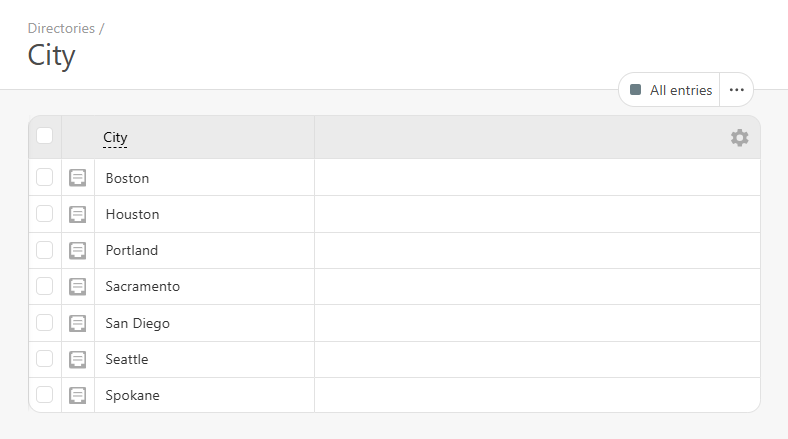Open the San Diego entry record icon
This screenshot has height=439, width=788.
coord(78,323)
